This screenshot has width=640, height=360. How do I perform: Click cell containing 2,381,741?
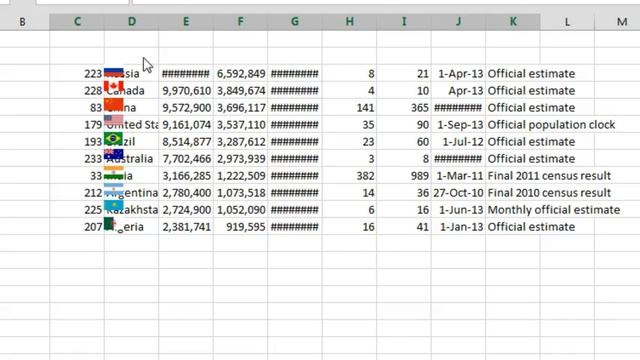[186, 227]
